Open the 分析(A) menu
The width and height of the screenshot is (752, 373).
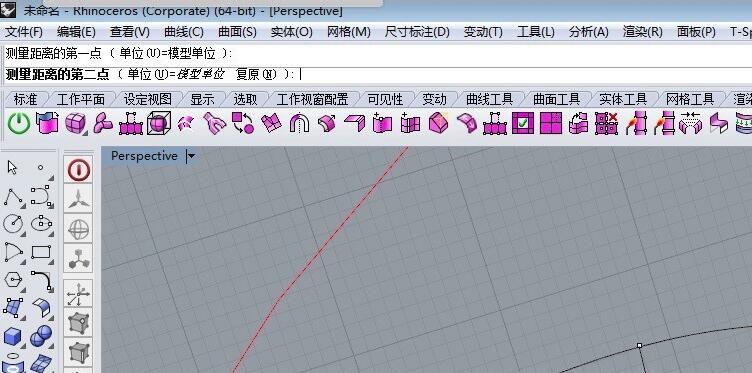pyautogui.click(x=588, y=32)
